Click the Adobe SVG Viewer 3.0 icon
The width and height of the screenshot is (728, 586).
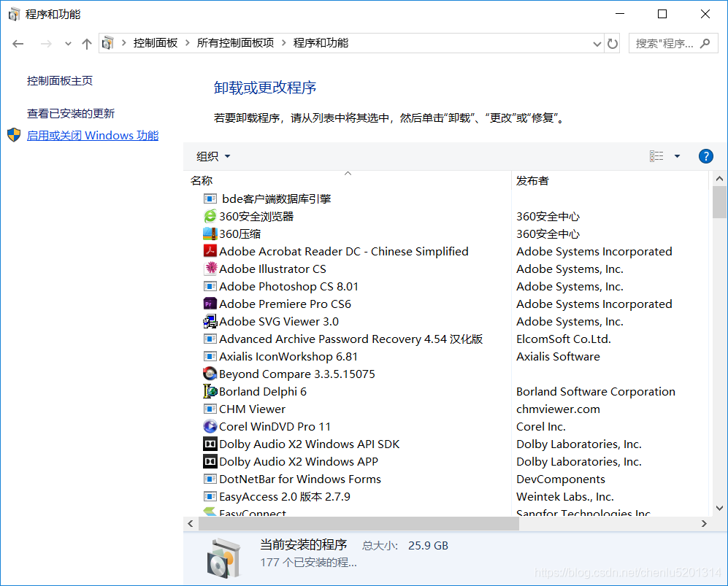tap(210, 321)
